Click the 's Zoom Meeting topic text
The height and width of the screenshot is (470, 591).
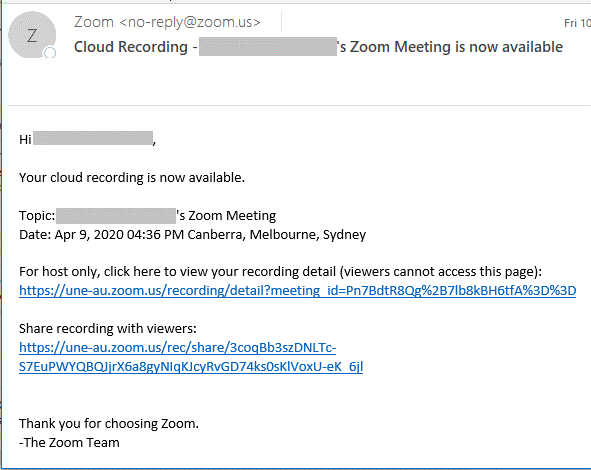[x=227, y=216]
